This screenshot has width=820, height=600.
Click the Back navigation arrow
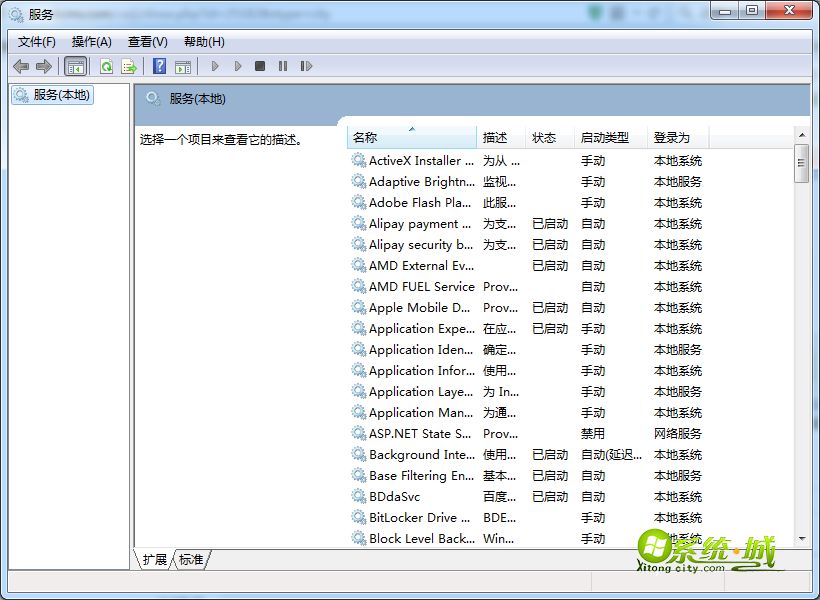pyautogui.click(x=21, y=66)
